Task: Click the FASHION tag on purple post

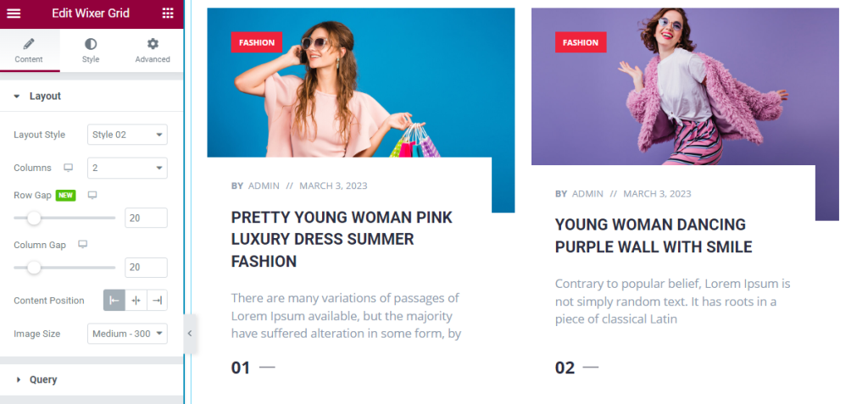Action: point(581,42)
